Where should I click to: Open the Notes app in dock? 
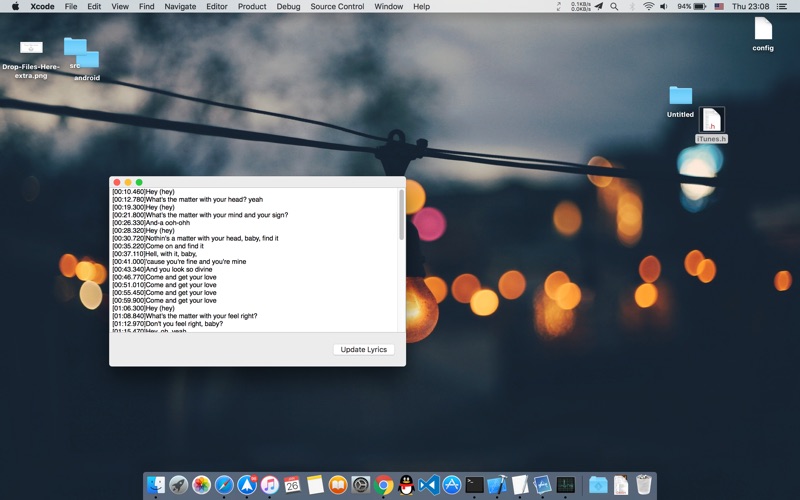point(315,485)
